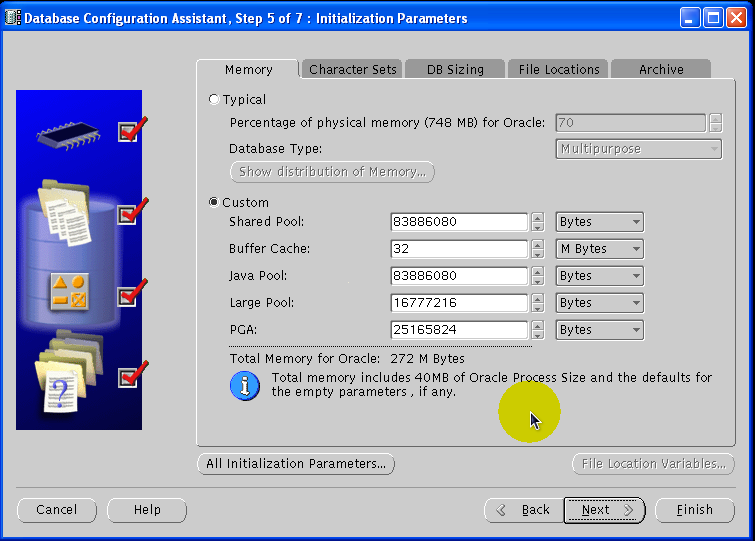Open the Java Pool units dropdown

tap(599, 276)
